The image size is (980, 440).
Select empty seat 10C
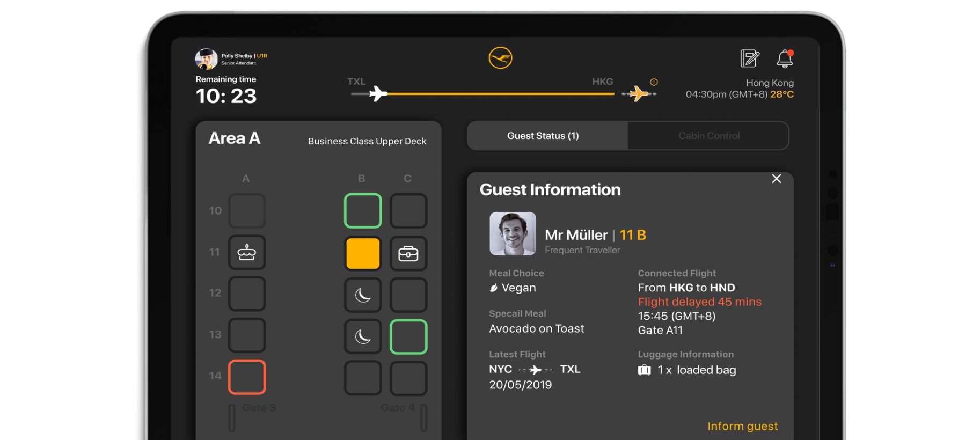pyautogui.click(x=408, y=211)
